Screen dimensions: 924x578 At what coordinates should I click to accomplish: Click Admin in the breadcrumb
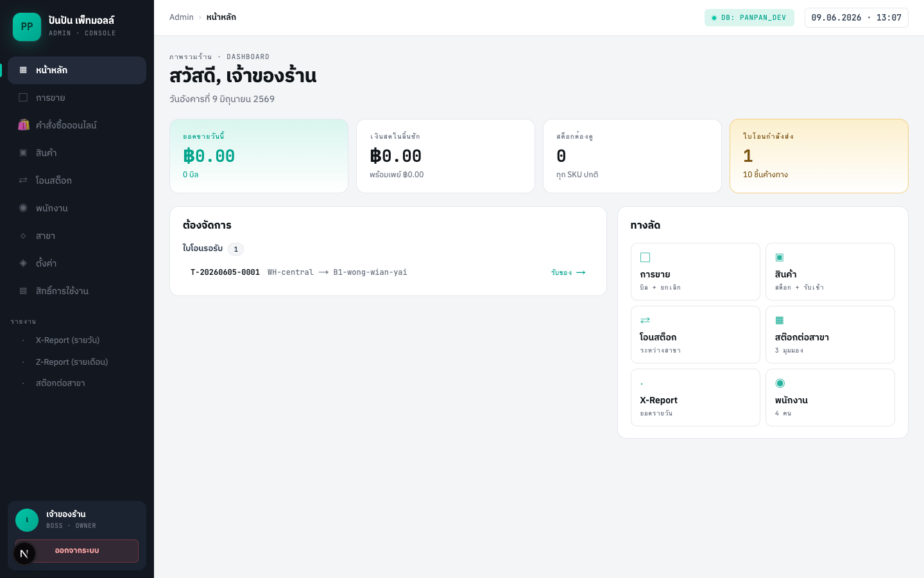point(182,17)
